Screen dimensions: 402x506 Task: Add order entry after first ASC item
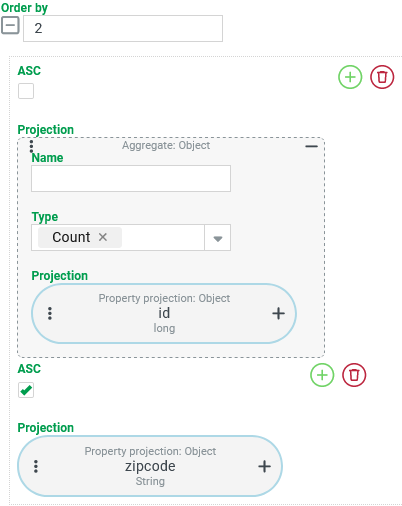(350, 77)
